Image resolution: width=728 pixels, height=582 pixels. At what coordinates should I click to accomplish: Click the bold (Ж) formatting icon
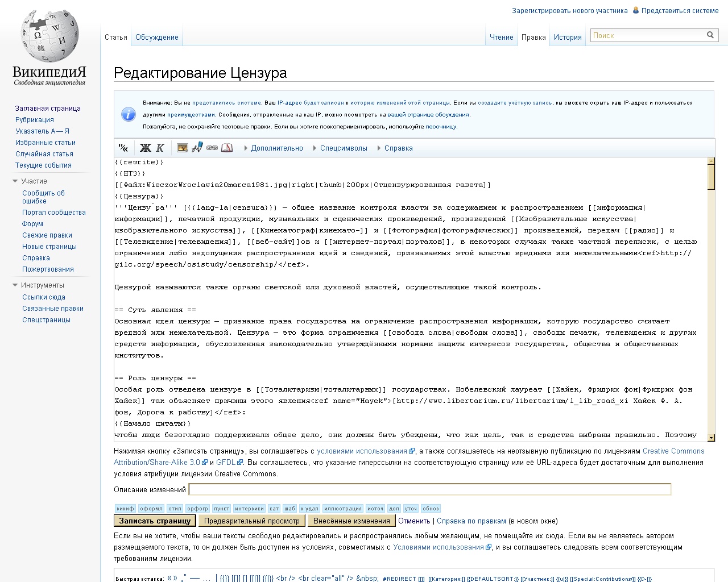(x=145, y=148)
